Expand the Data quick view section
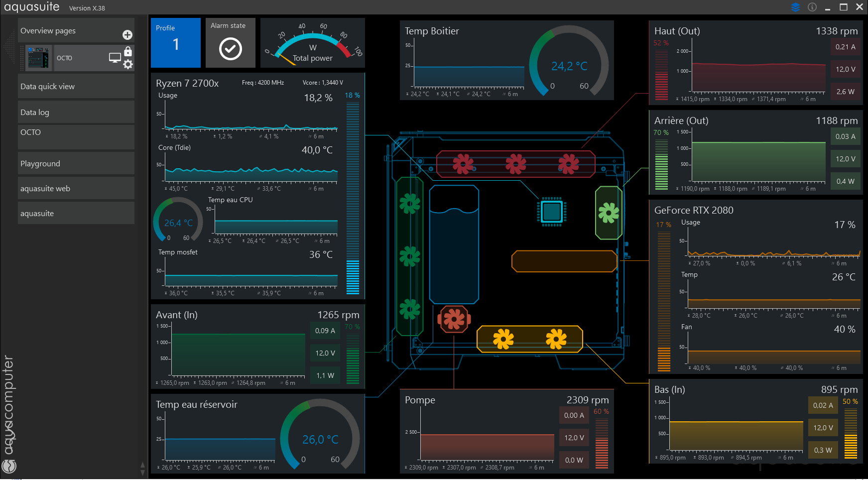 [x=76, y=87]
